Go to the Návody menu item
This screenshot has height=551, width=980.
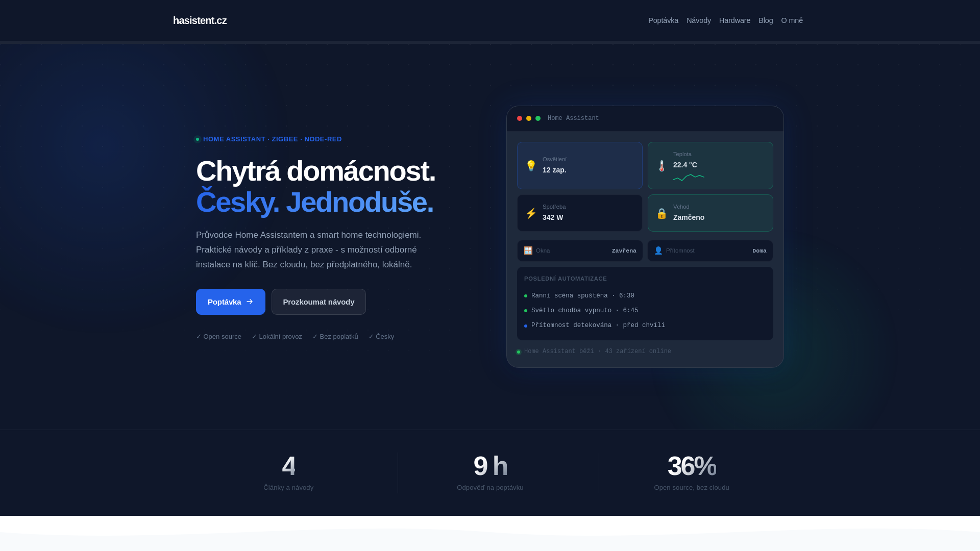698,20
